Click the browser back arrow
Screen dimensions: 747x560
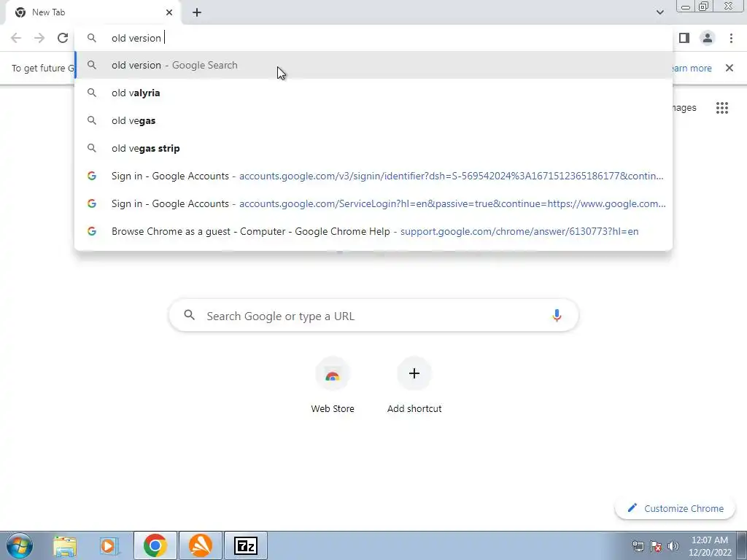click(x=16, y=38)
